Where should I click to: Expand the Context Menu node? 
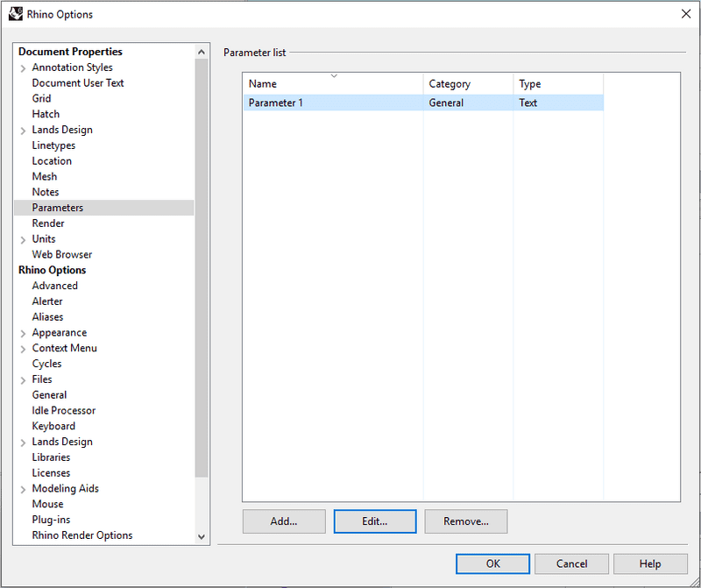coord(23,349)
